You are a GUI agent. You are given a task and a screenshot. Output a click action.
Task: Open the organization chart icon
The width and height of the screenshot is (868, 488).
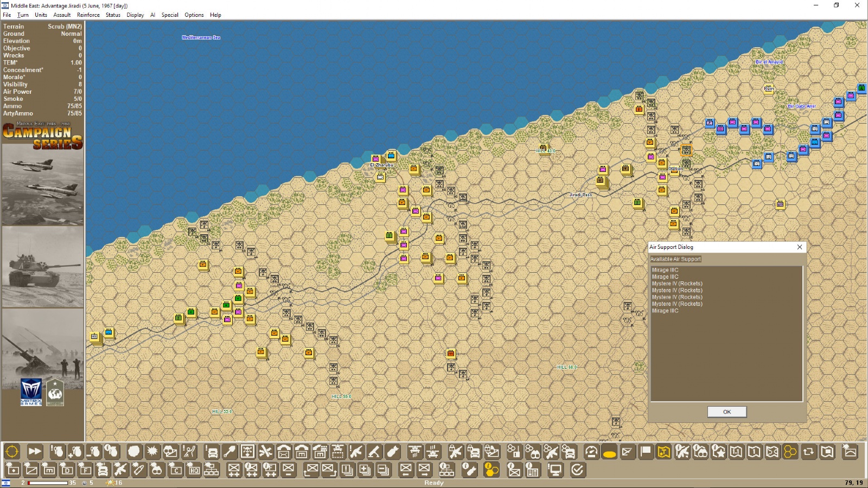tap(212, 469)
